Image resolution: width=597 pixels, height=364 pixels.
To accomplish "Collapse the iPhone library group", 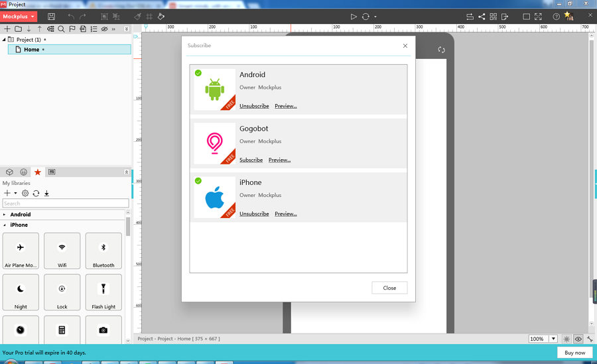I will pos(4,225).
